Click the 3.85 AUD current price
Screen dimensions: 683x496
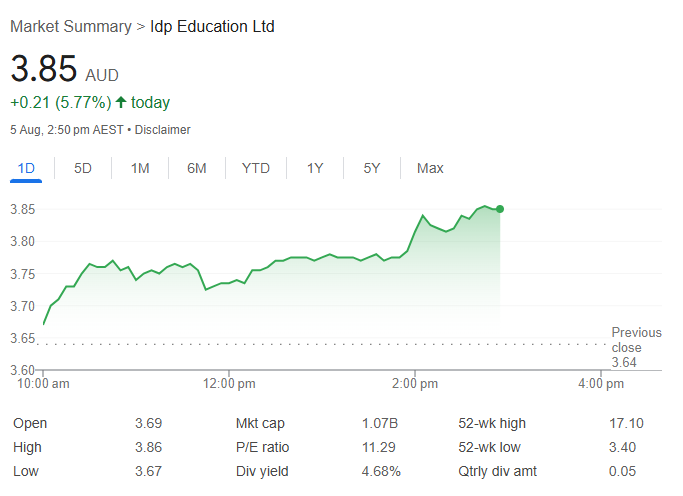(x=44, y=69)
